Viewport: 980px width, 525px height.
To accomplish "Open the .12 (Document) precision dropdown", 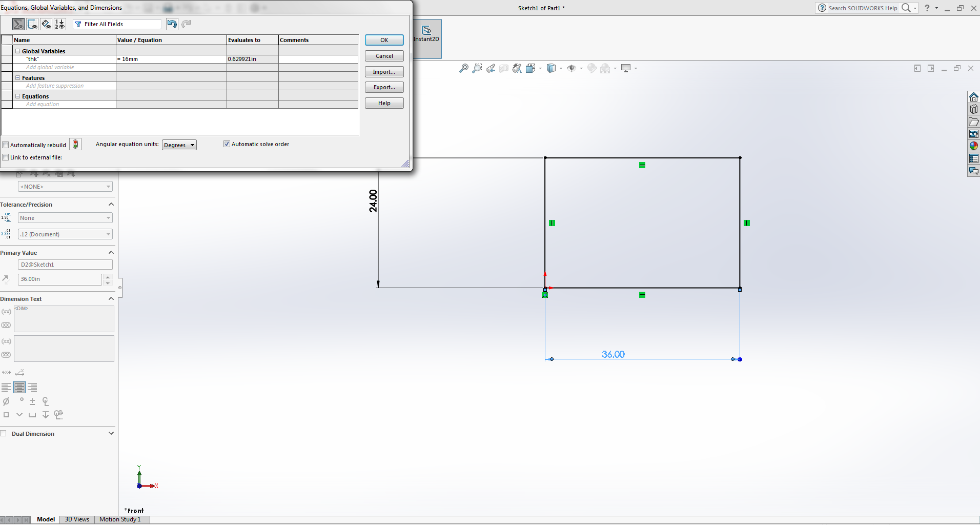I will [65, 234].
